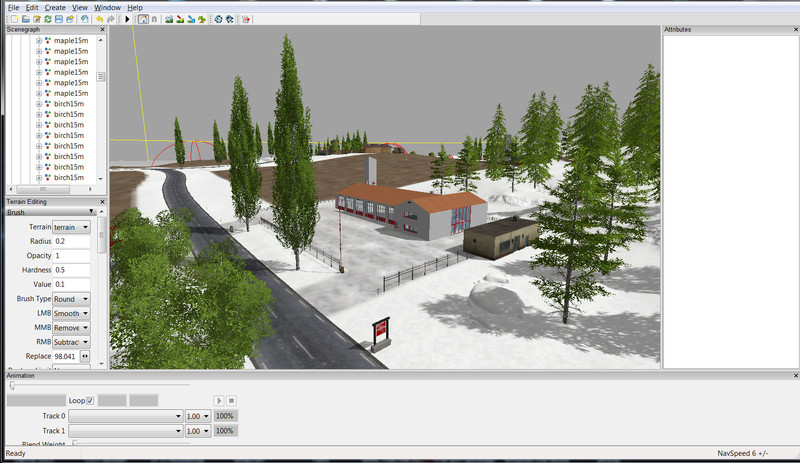Click the Undo arrow in toolbar

tap(98, 19)
